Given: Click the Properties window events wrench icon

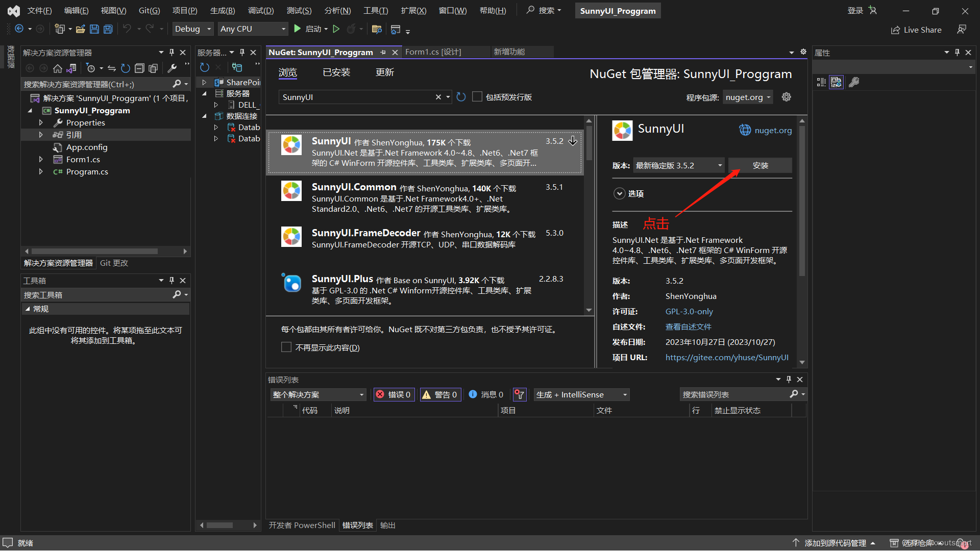Looking at the screenshot, I should point(855,82).
